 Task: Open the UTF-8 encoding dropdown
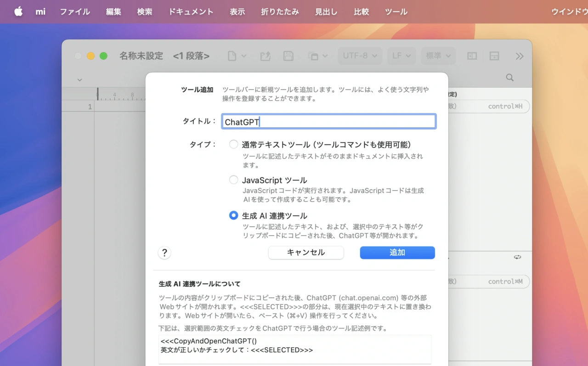pyautogui.click(x=360, y=56)
